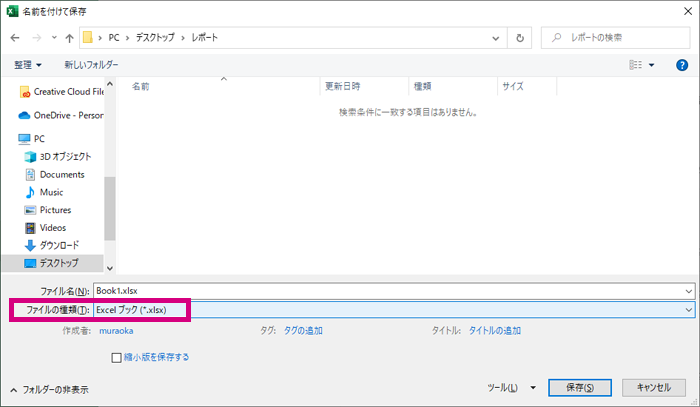Select デスクトップ in the address breadcrumb
Viewport: 700px width, 407px height.
click(155, 38)
